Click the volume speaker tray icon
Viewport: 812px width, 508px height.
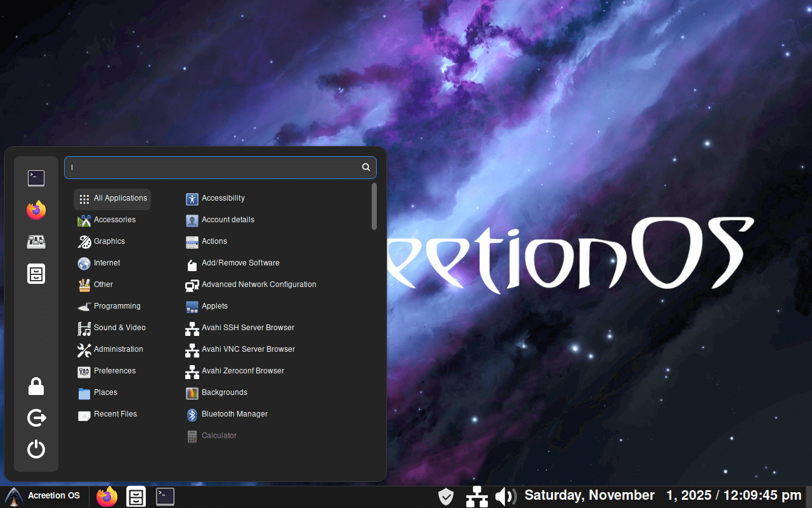pyautogui.click(x=505, y=496)
